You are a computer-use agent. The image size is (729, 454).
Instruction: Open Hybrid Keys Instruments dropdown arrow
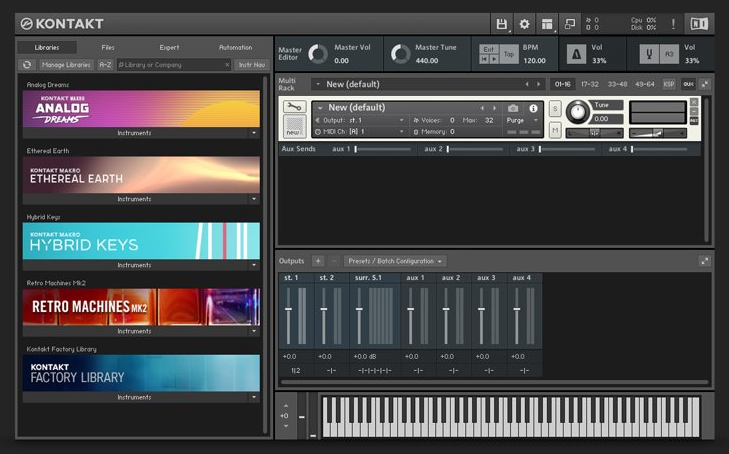[254, 265]
